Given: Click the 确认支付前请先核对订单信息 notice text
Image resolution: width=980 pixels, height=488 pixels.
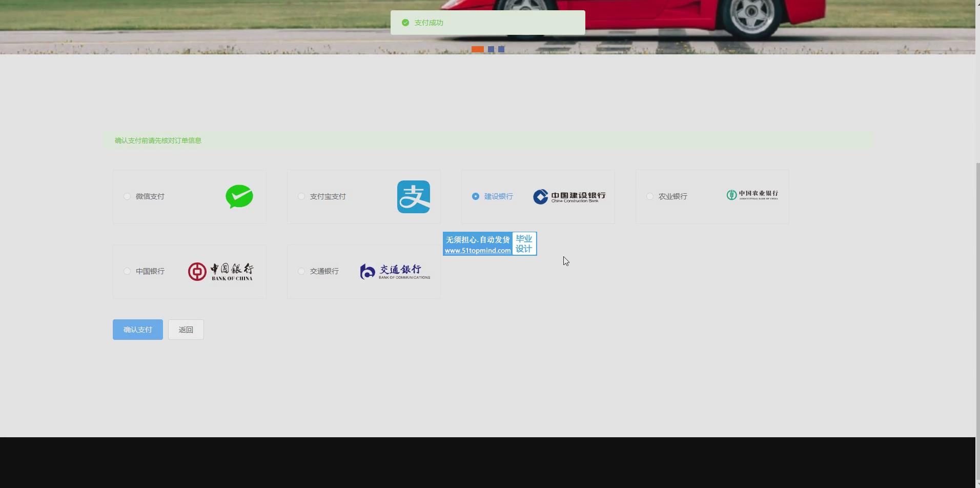Looking at the screenshot, I should point(158,140).
